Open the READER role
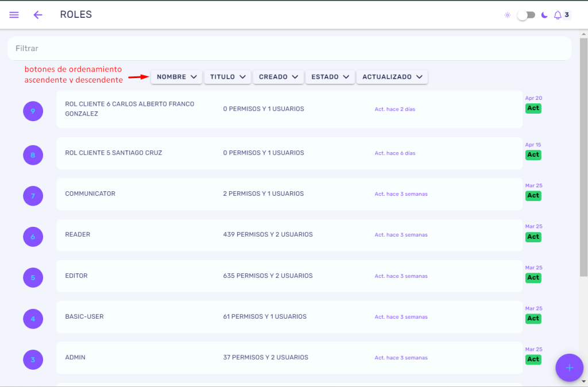Screen dimensions: 588x387 pyautogui.click(x=289, y=235)
